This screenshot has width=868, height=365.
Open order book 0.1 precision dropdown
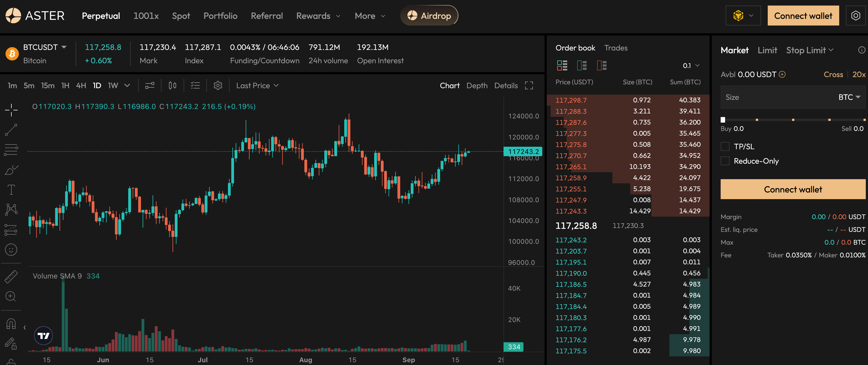pos(691,66)
